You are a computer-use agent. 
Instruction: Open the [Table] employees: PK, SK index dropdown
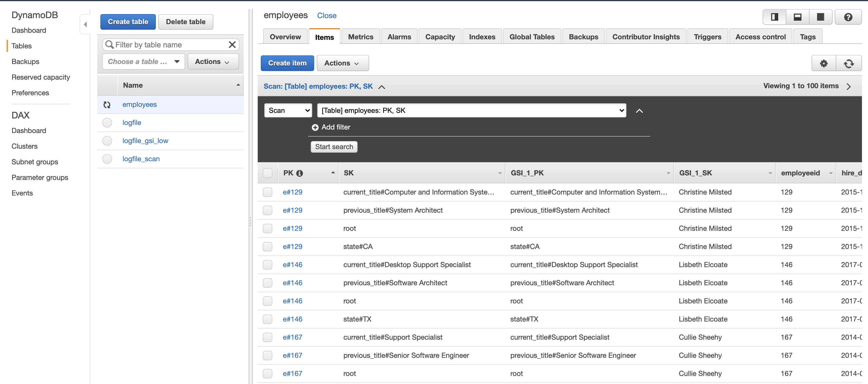click(471, 111)
